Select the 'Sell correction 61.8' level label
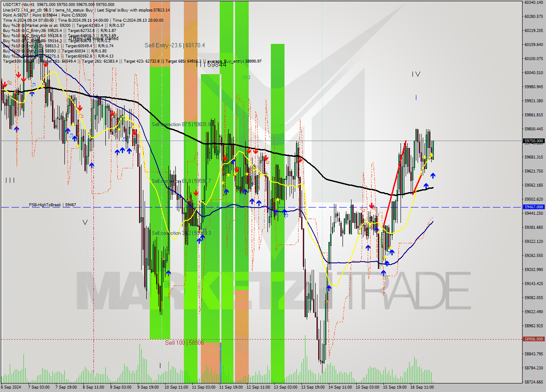Image resolution: width=546 pixels, height=392 pixels. [181, 181]
